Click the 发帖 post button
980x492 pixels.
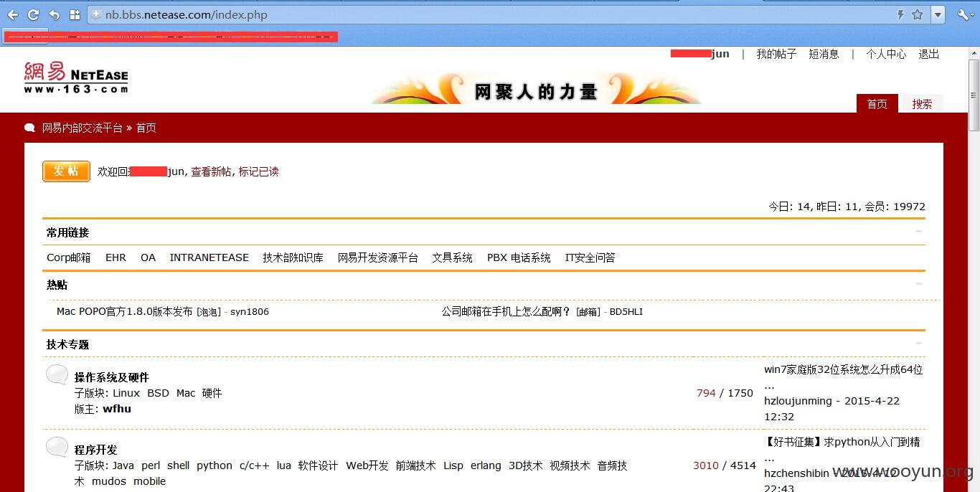pyautogui.click(x=66, y=171)
